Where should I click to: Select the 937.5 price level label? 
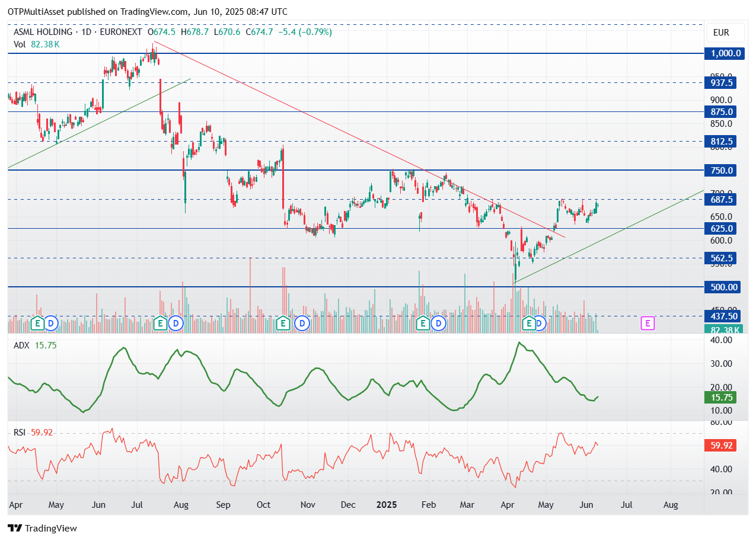point(720,83)
